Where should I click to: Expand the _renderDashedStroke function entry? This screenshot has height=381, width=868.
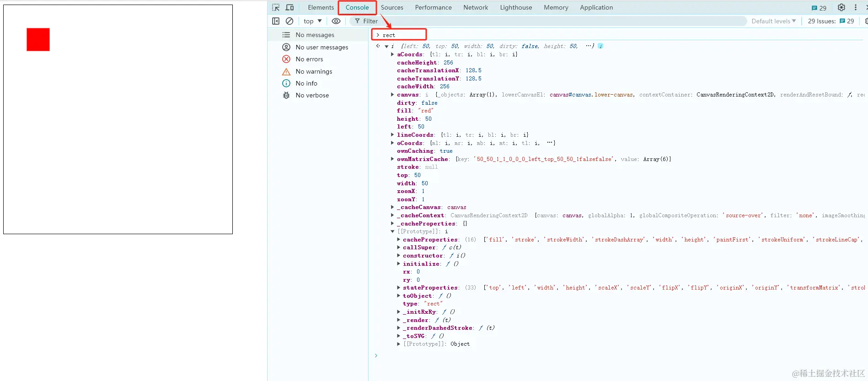coord(398,328)
